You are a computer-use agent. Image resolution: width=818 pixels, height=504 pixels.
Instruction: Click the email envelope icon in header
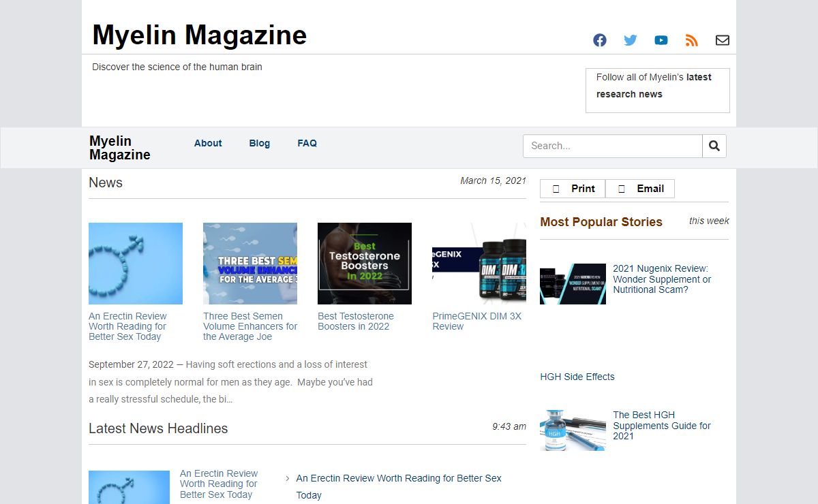[x=723, y=40]
